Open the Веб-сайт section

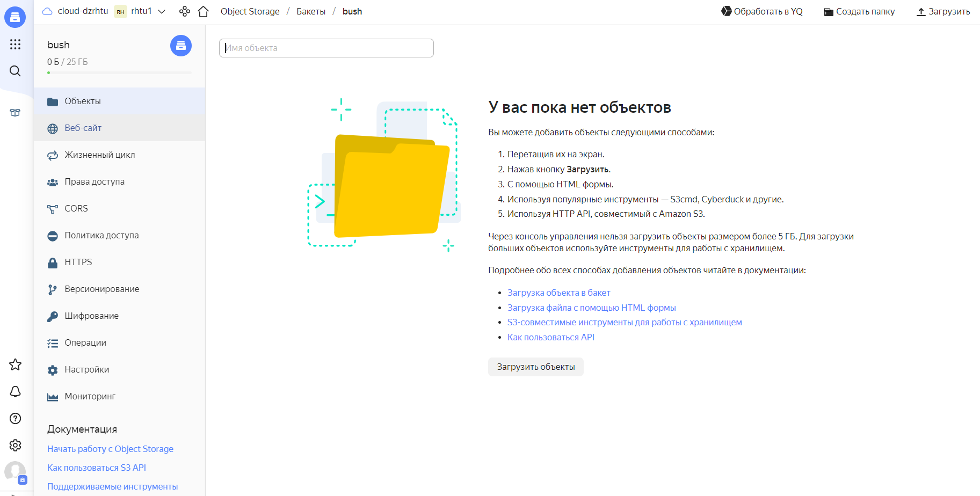click(119, 128)
